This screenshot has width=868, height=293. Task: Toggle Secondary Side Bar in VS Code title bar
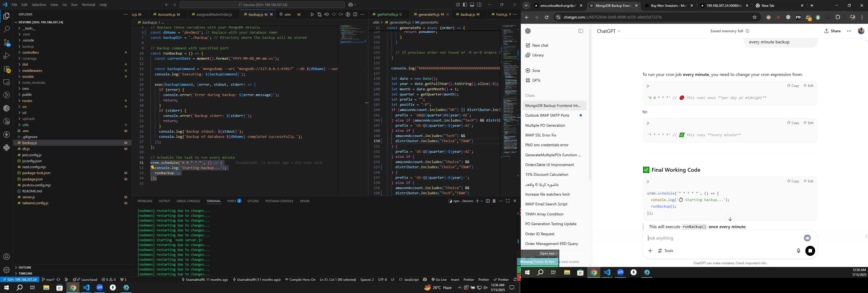tap(479, 5)
